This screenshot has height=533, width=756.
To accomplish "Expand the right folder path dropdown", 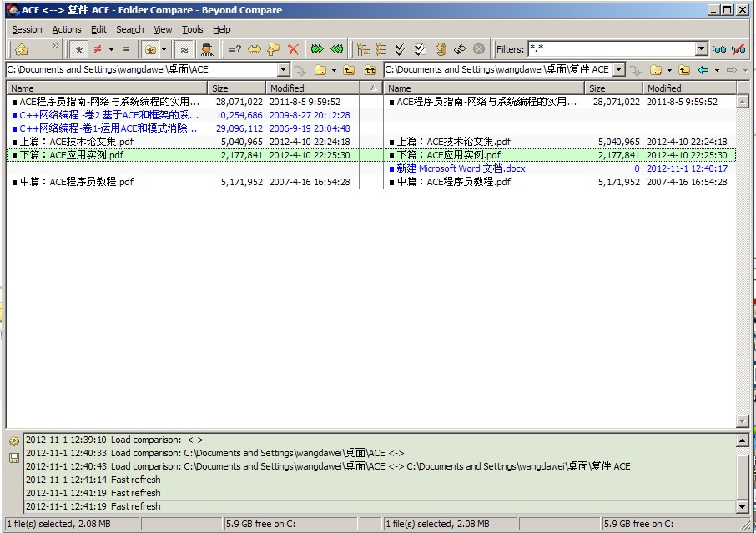I will coord(619,70).
